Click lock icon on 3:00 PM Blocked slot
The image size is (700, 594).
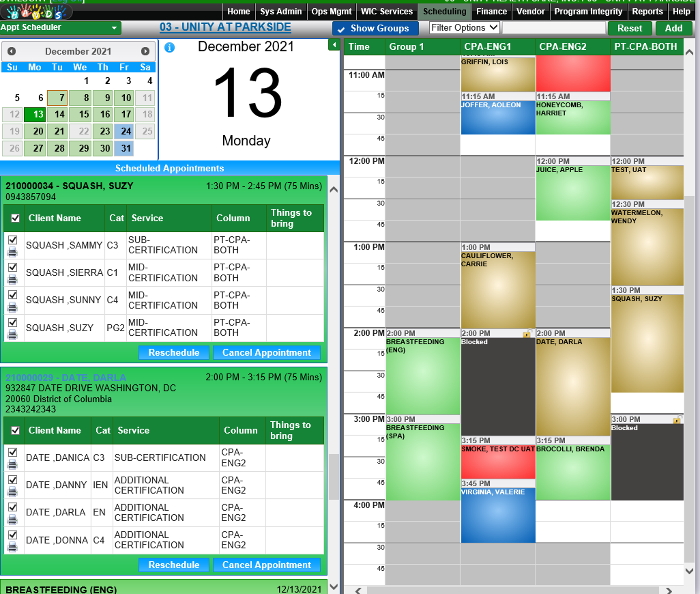(x=677, y=420)
